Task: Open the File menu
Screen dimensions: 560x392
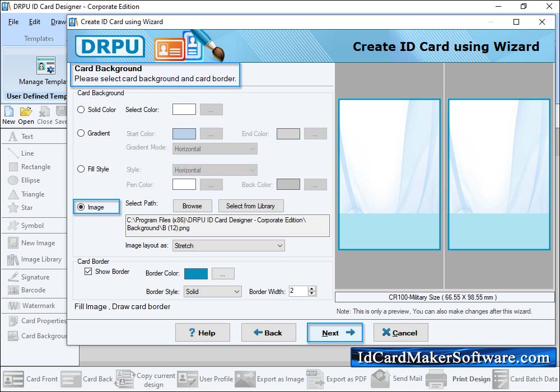Action: tap(13, 22)
